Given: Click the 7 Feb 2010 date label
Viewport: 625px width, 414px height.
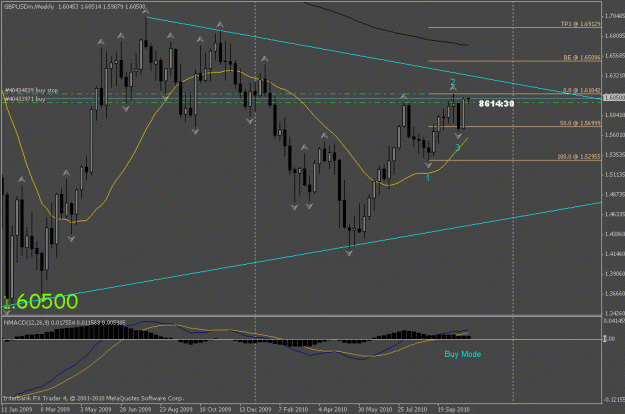Looking at the screenshot, I should coord(293,409).
